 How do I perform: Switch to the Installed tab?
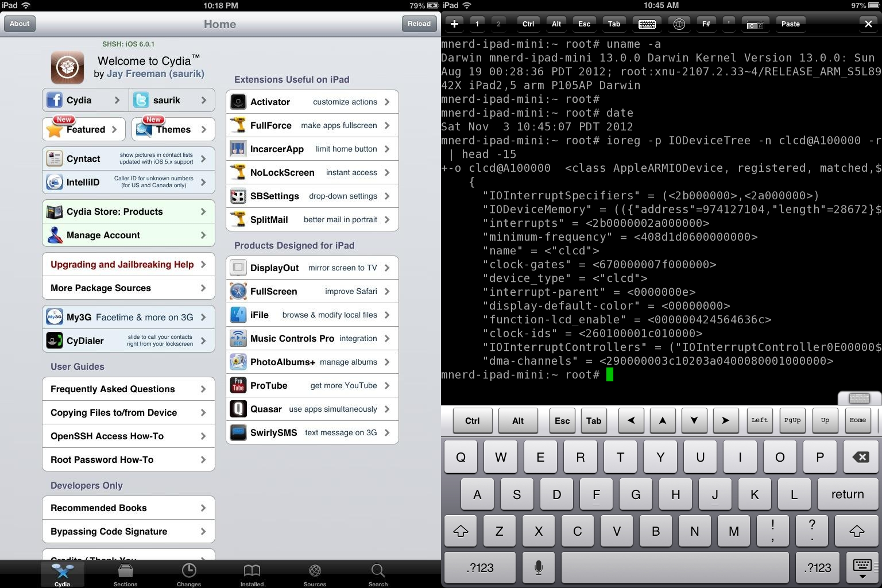[x=252, y=574]
